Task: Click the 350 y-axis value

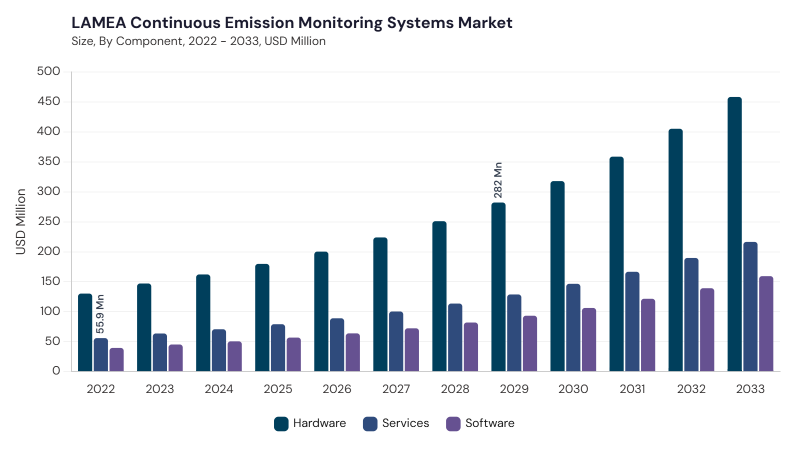Action: 48,161
